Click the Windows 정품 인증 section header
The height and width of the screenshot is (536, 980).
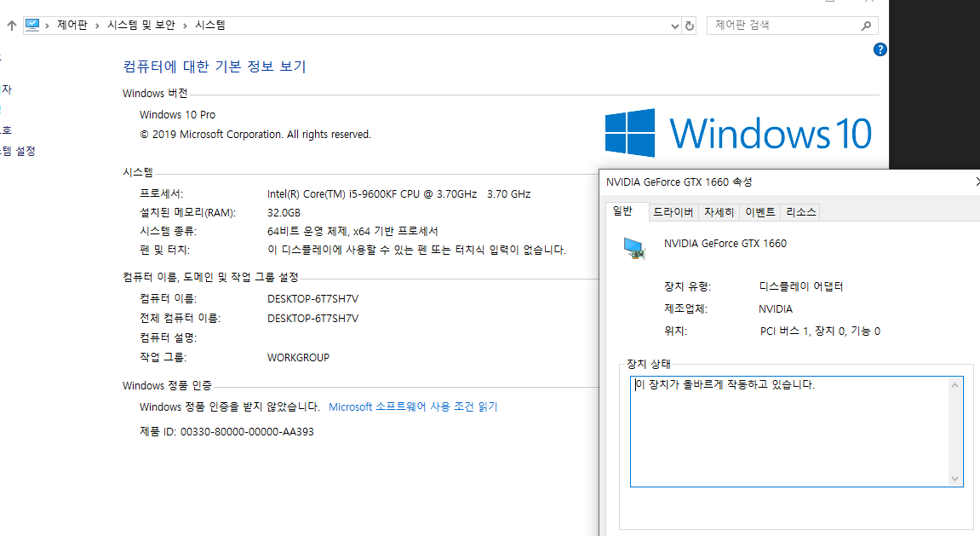[x=167, y=386]
